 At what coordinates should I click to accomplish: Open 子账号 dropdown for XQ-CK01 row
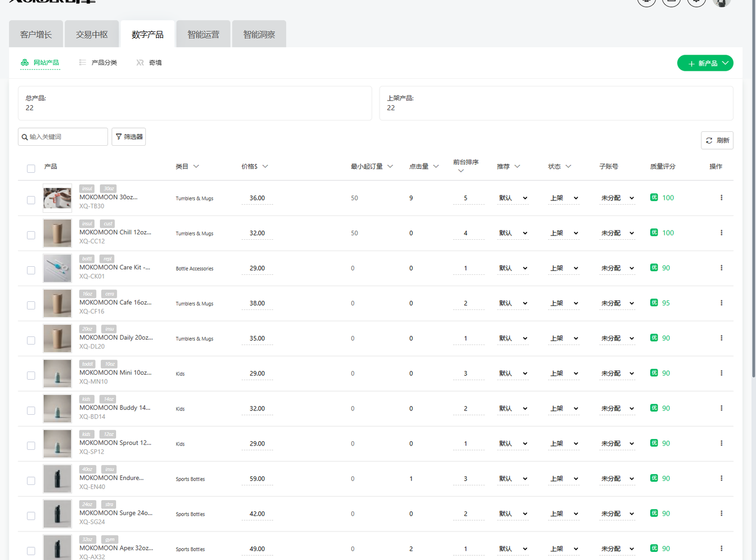(x=617, y=268)
